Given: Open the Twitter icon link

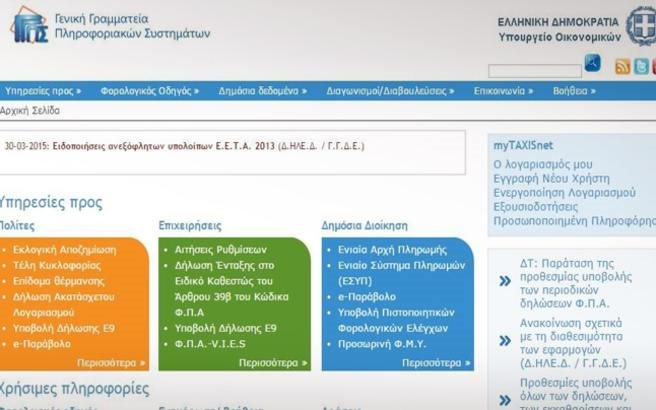Looking at the screenshot, I should (641, 67).
